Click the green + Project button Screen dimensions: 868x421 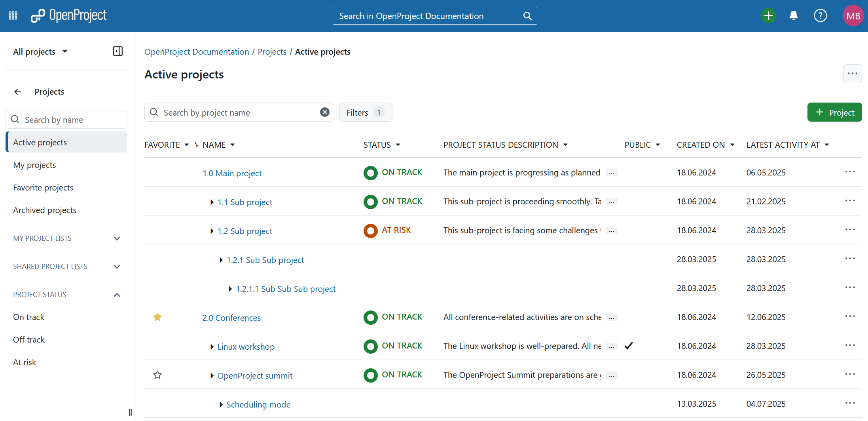[x=834, y=112]
